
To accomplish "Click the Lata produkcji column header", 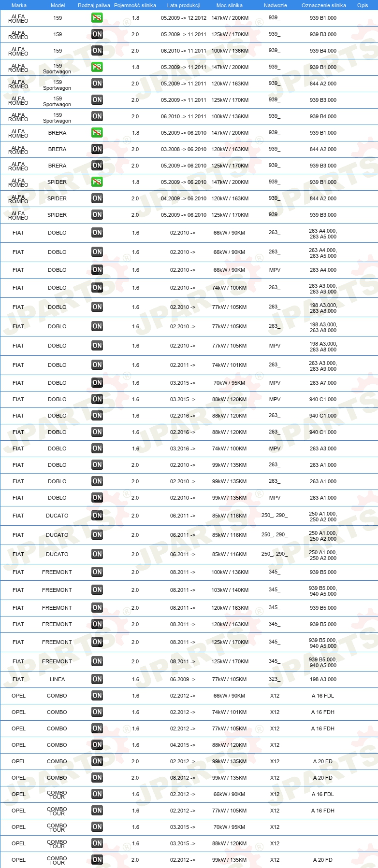I will [x=184, y=5].
